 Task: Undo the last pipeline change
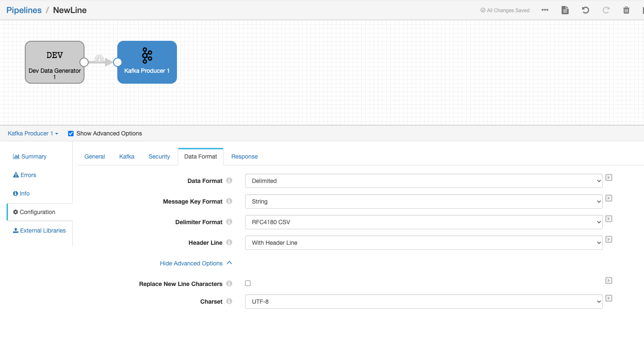click(586, 10)
